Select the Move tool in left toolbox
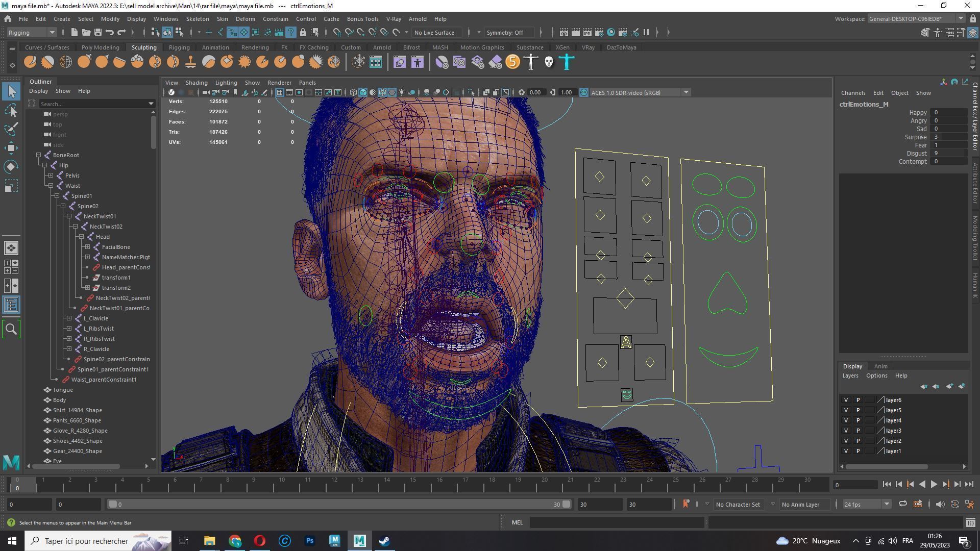This screenshot has height=551, width=980. pos(11,148)
